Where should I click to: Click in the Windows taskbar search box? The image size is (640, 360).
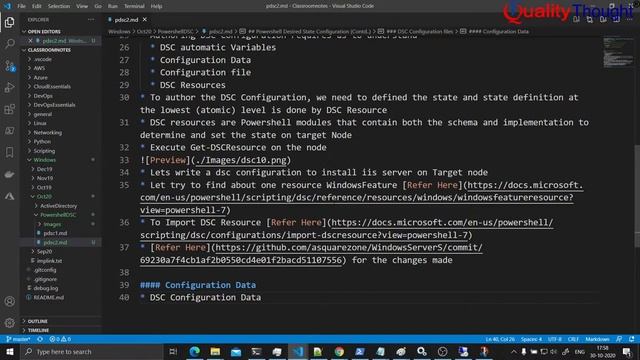(x=91, y=351)
